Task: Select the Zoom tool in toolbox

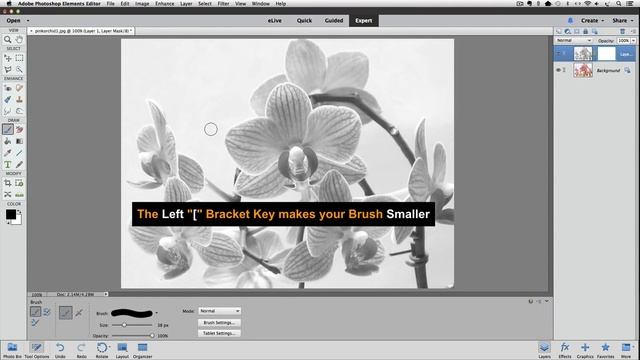Action: tap(7, 40)
